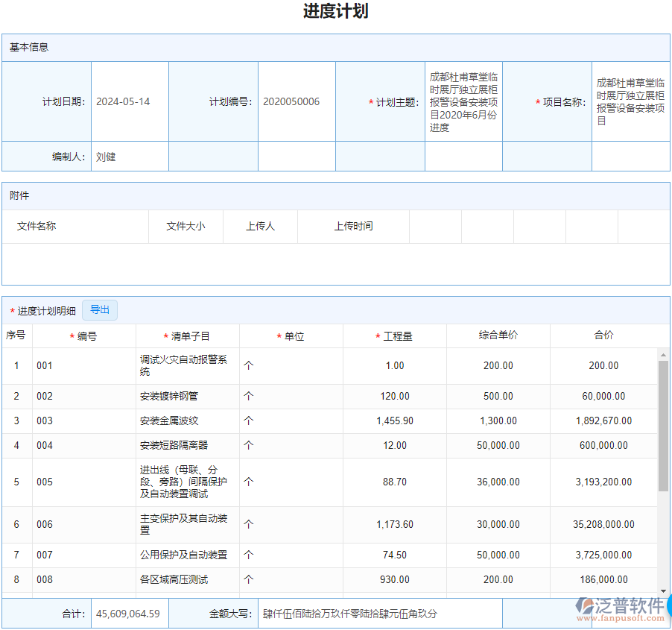Click the 合计 total input field
The width and height of the screenshot is (672, 630).
[x=130, y=613]
